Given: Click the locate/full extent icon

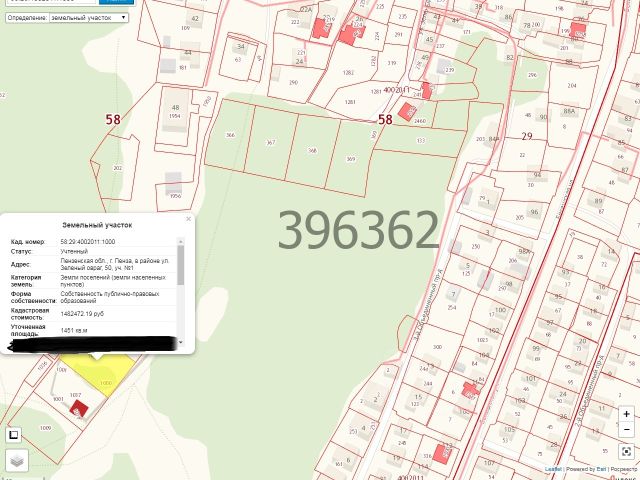Looking at the screenshot, I should point(624,451).
